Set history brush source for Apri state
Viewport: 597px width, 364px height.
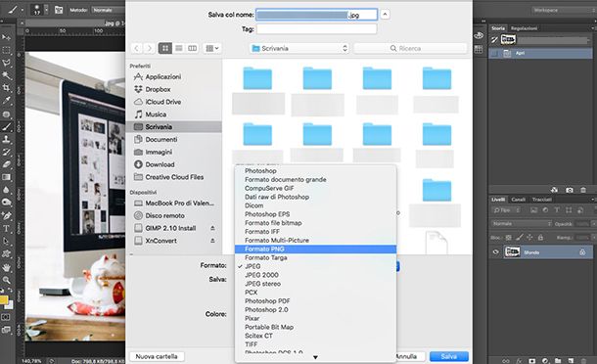494,53
